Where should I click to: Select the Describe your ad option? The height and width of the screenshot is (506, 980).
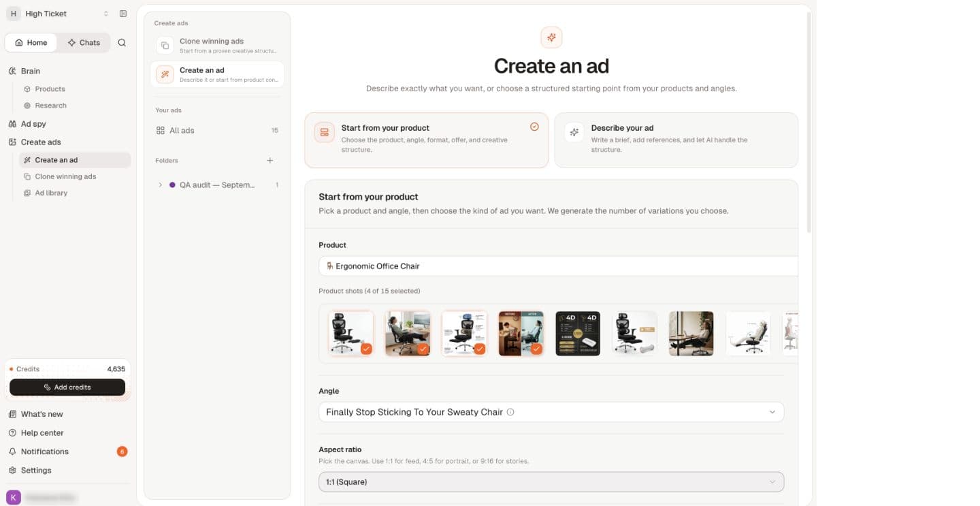pos(676,140)
